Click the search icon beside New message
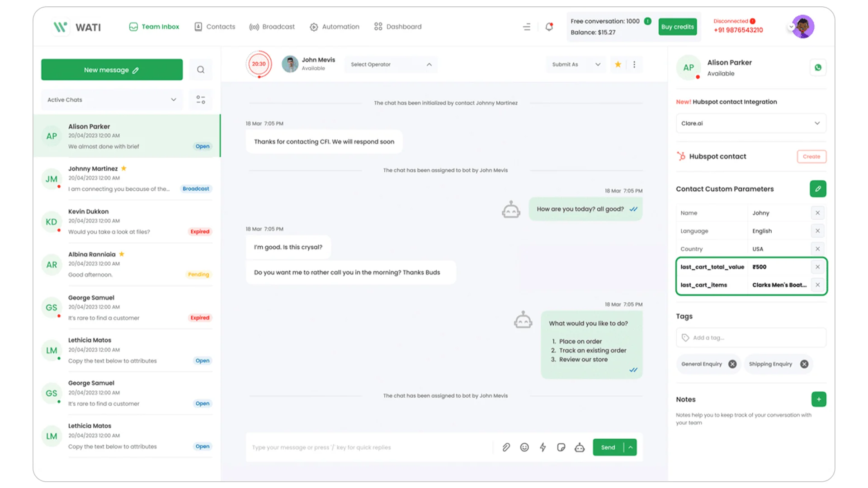The width and height of the screenshot is (868, 488). 201,70
